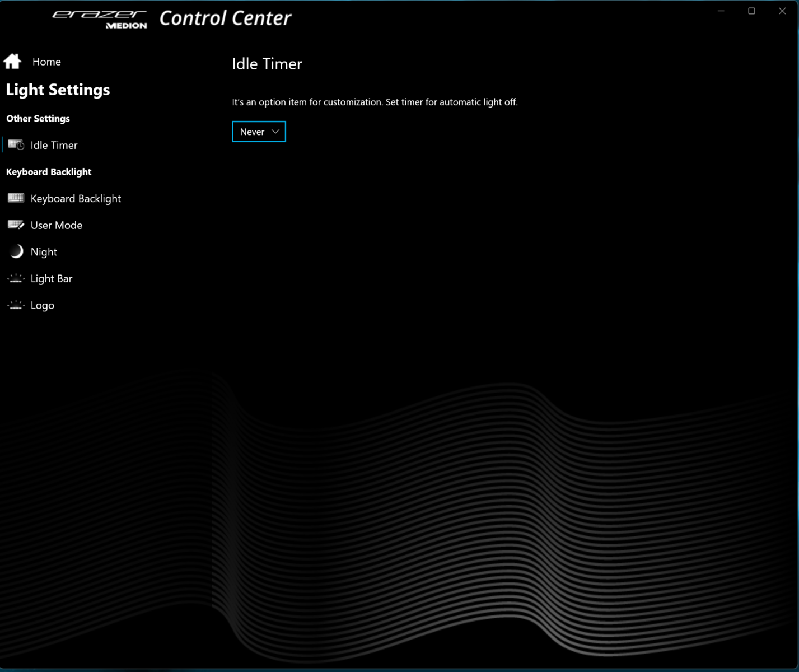This screenshot has width=799, height=672.
Task: Click the Erazer Medion logo in header
Action: [x=100, y=18]
